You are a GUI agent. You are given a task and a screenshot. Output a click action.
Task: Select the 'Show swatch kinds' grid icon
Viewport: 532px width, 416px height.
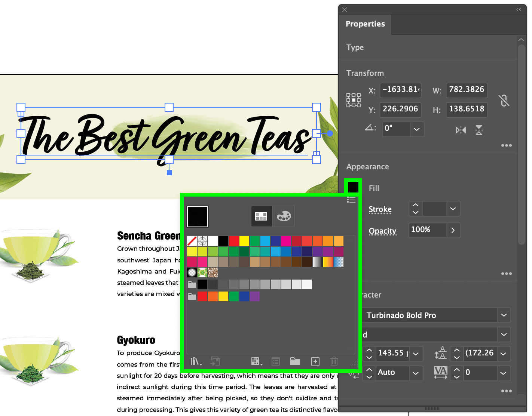click(x=256, y=361)
